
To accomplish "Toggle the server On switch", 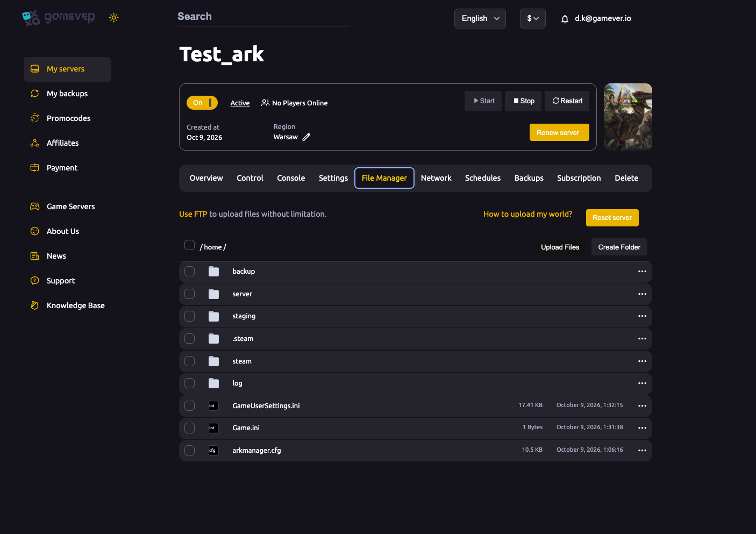I will pyautogui.click(x=202, y=103).
